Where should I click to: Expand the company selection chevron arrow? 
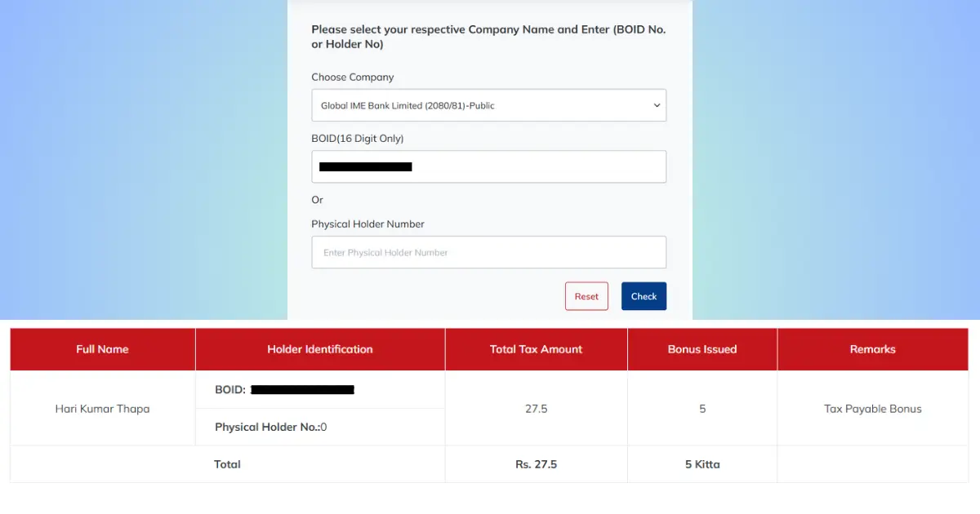657,104
